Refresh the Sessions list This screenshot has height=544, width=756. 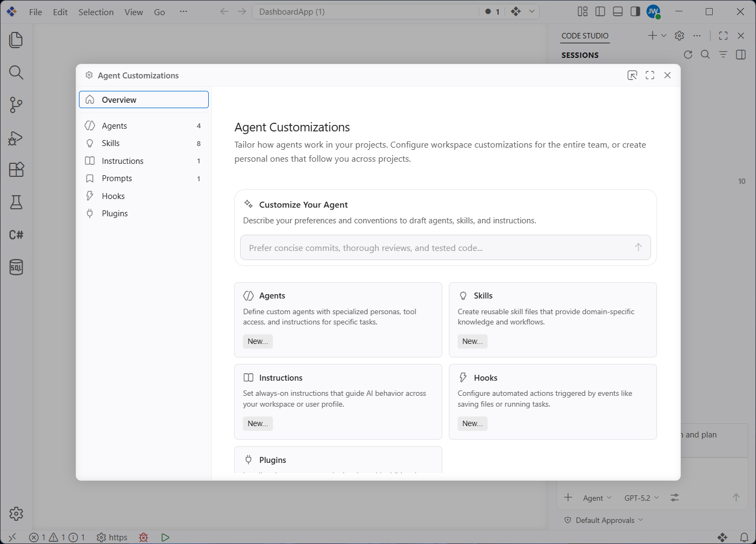(x=688, y=55)
